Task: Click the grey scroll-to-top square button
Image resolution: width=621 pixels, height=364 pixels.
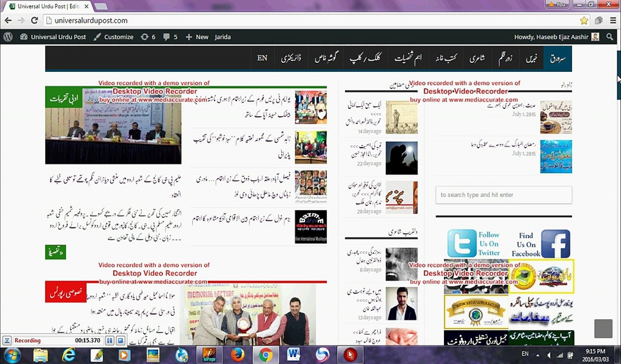Action: tap(603, 329)
